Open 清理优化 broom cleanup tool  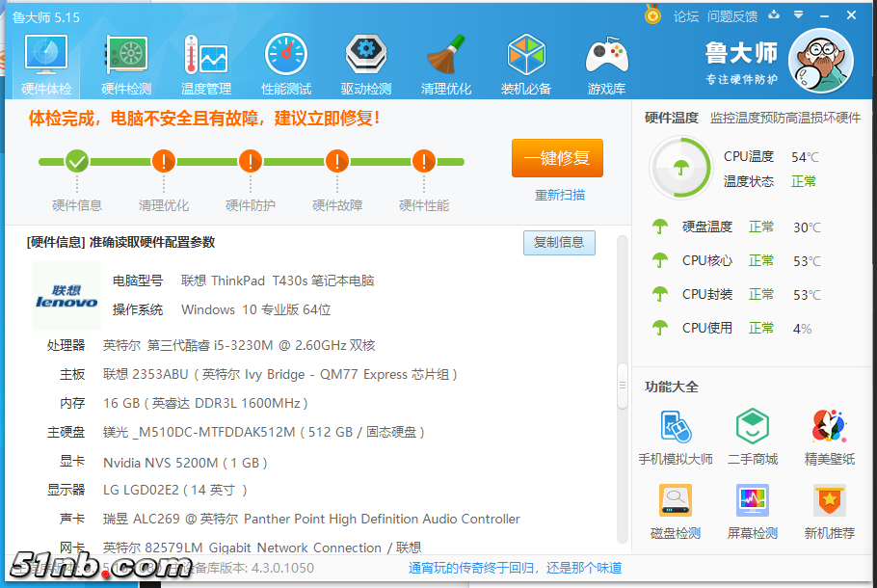tap(446, 65)
